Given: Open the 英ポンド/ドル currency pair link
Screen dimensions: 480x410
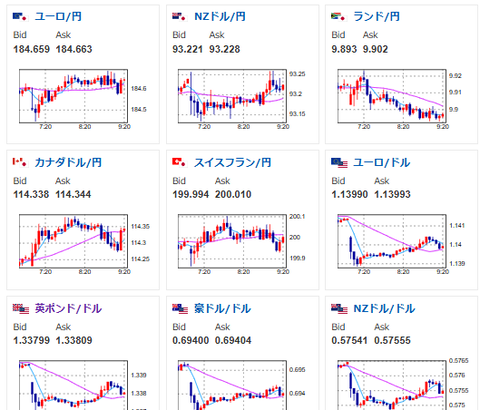Looking at the screenshot, I should pos(68,308).
